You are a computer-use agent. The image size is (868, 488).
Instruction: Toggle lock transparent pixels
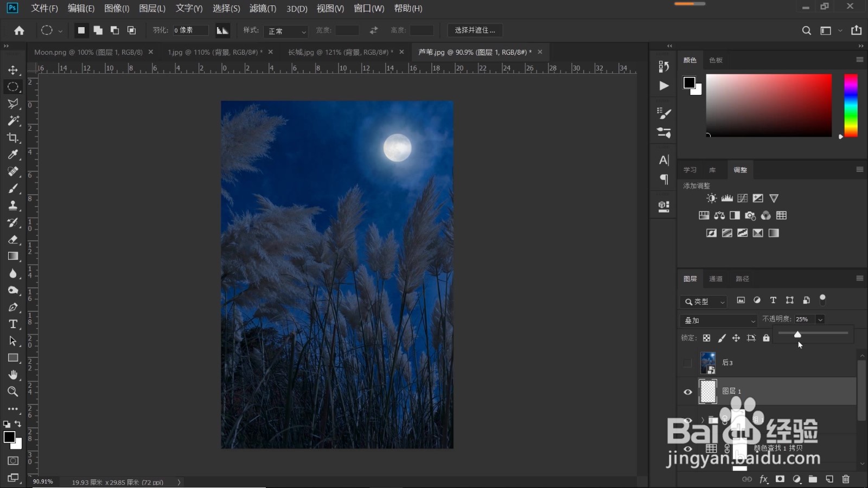point(706,338)
